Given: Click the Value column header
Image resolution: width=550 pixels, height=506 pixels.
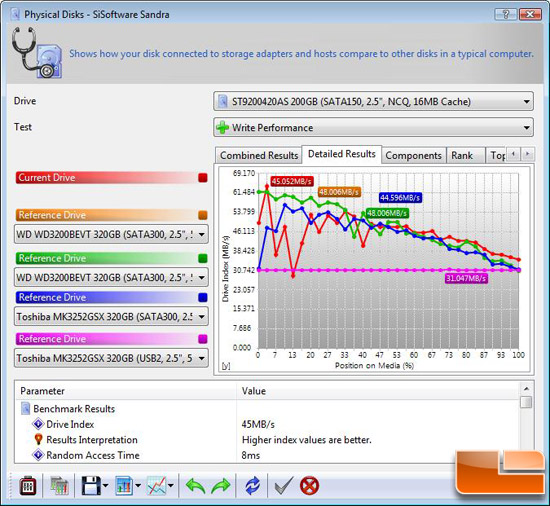Looking at the screenshot, I should (378, 391).
